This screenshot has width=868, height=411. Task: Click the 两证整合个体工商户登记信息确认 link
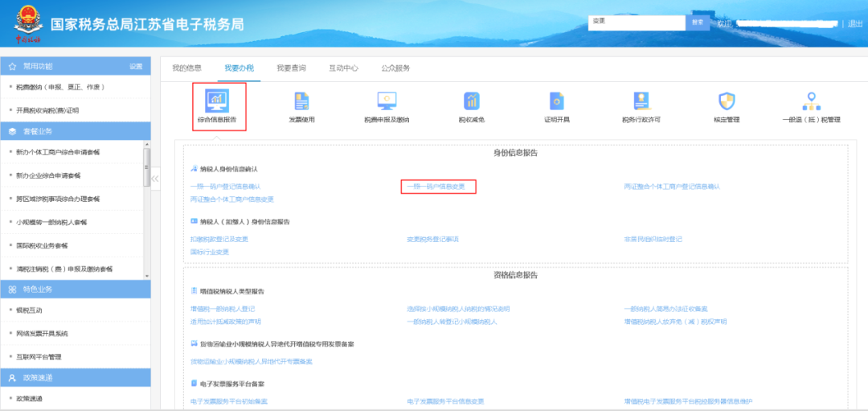671,187
